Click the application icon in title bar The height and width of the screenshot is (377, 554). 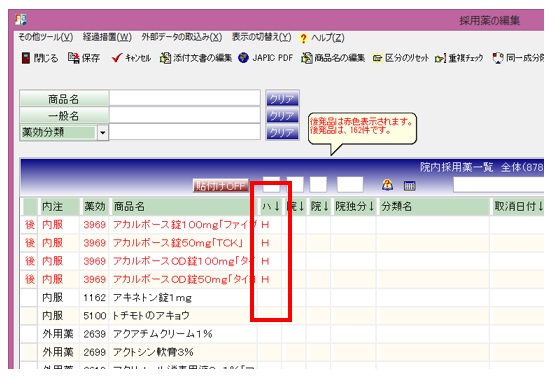[x=21, y=19]
